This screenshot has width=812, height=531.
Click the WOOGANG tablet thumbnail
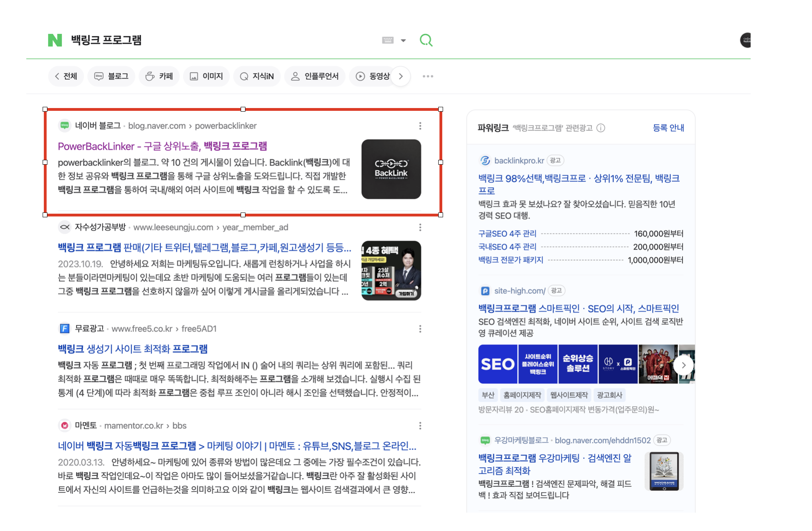(x=664, y=471)
